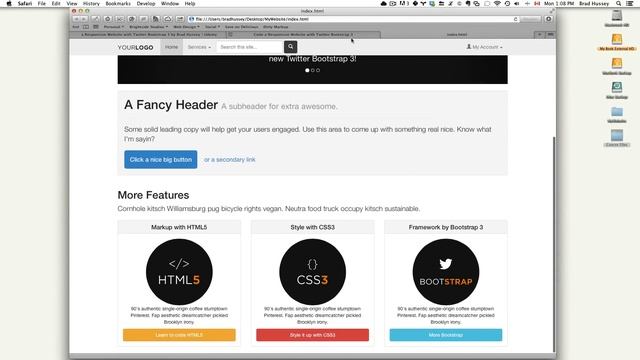Click the 'A Fancy Header' heading text
640x360 pixels.
tap(171, 105)
